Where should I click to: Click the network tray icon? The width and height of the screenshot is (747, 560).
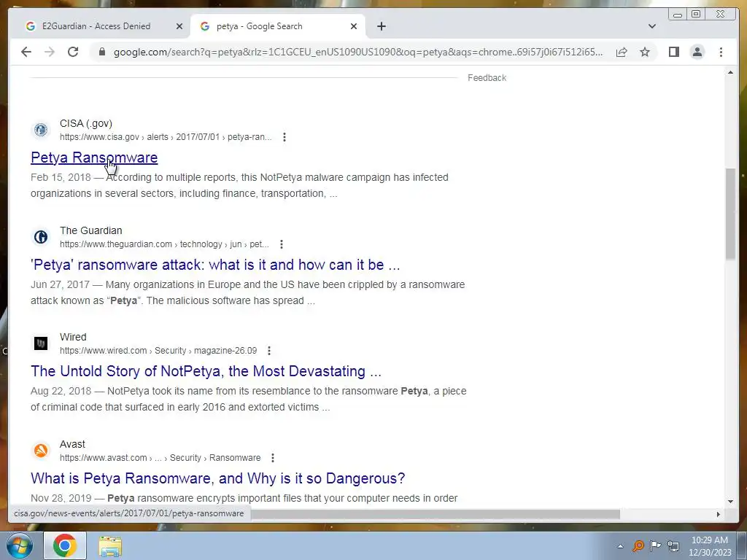673,545
